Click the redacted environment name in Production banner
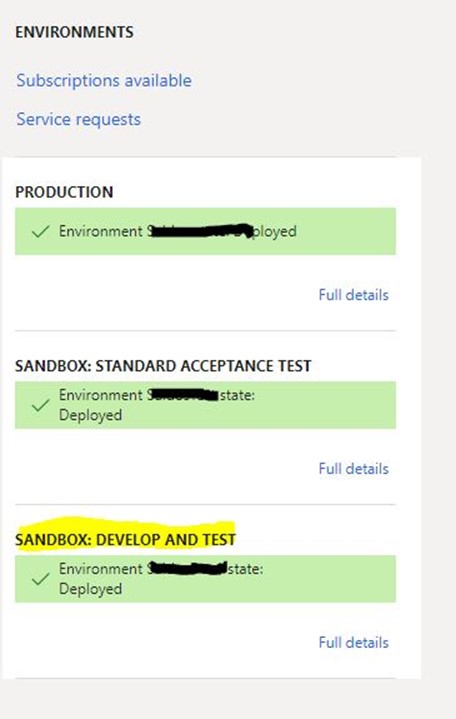 (x=200, y=231)
